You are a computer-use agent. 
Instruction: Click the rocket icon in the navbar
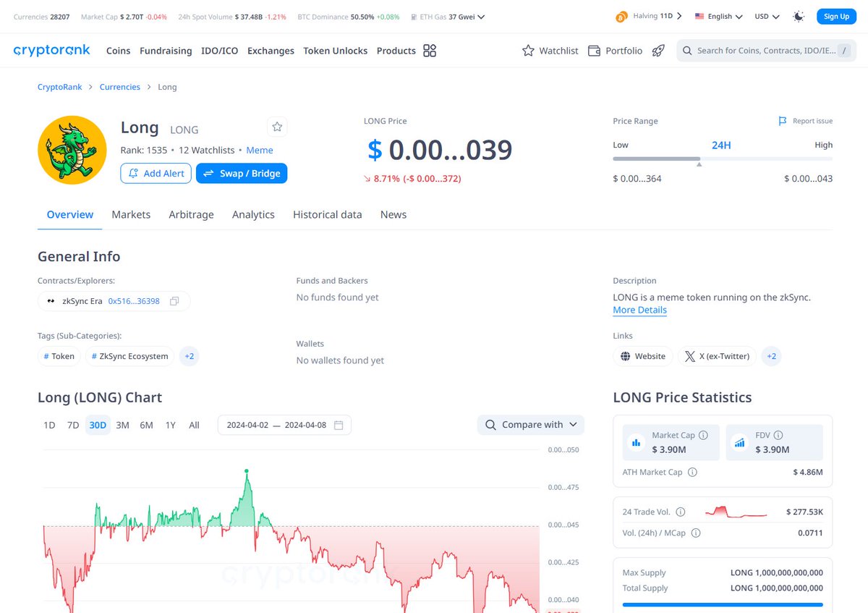click(x=658, y=51)
